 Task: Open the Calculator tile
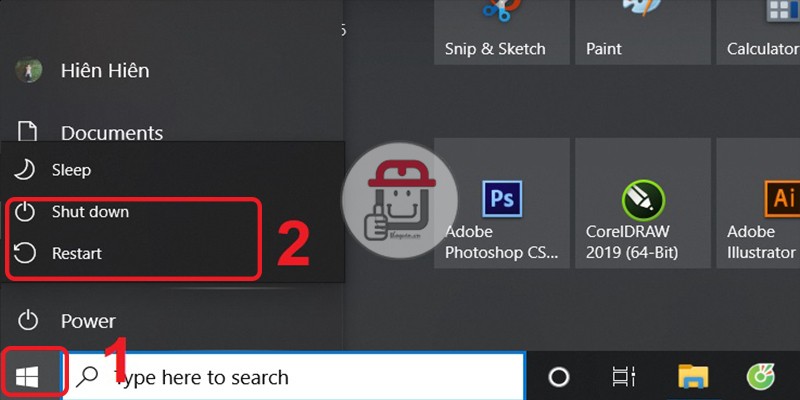pyautogui.click(x=758, y=32)
